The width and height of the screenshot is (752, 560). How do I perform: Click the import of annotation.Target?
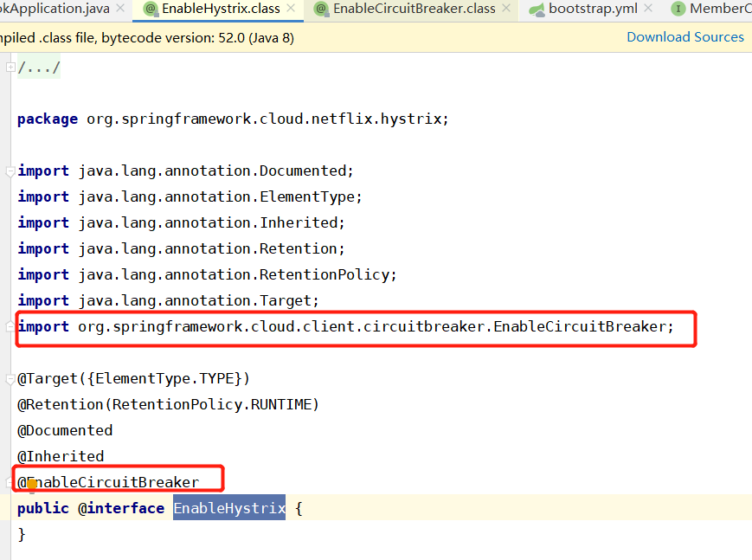(x=169, y=300)
